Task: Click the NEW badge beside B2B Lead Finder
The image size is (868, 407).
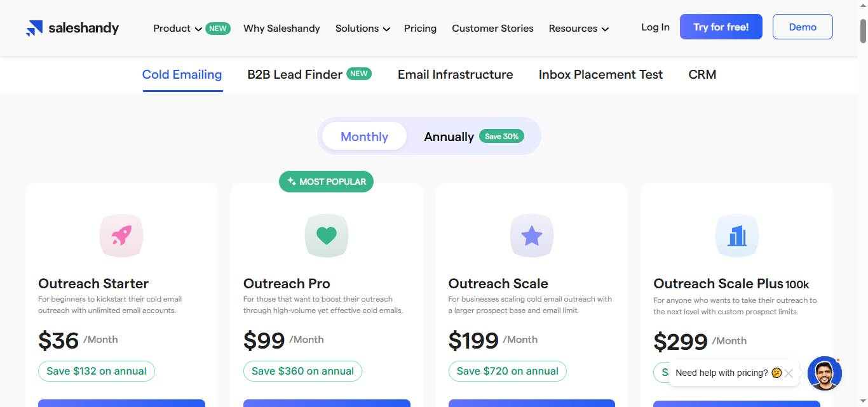Action: pyautogui.click(x=359, y=74)
